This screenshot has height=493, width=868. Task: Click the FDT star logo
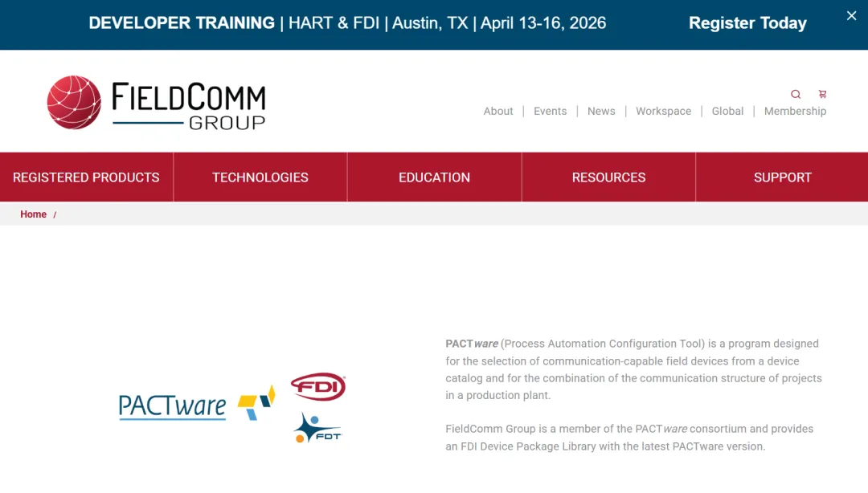point(317,428)
